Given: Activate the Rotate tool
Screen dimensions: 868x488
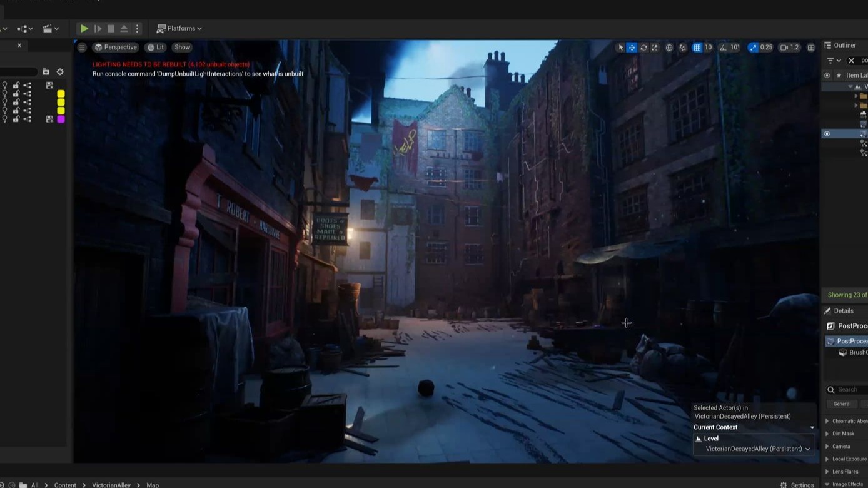Looking at the screenshot, I should point(643,48).
